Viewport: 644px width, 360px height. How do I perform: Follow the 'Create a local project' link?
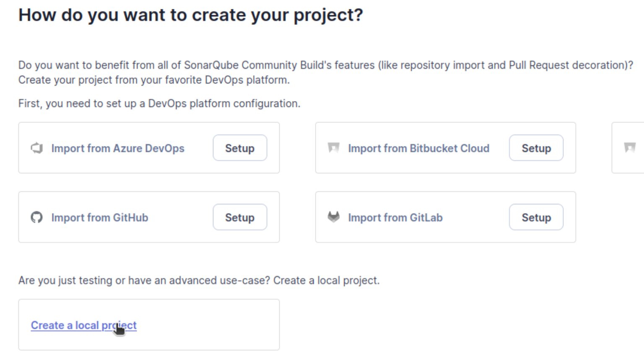tap(84, 325)
